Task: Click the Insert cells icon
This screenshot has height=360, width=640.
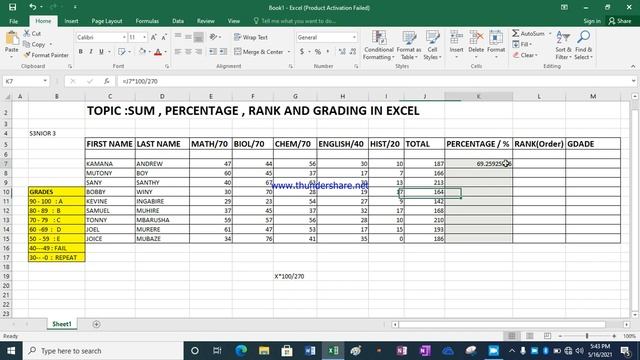Action: point(456,37)
